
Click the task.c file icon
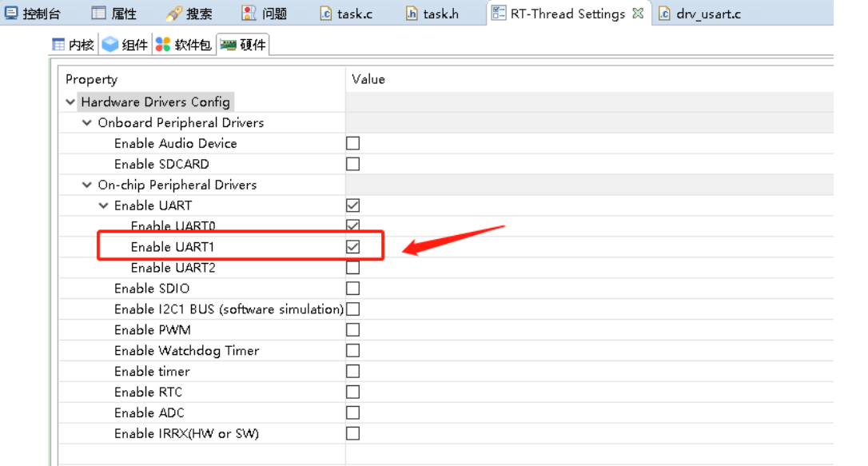point(326,14)
